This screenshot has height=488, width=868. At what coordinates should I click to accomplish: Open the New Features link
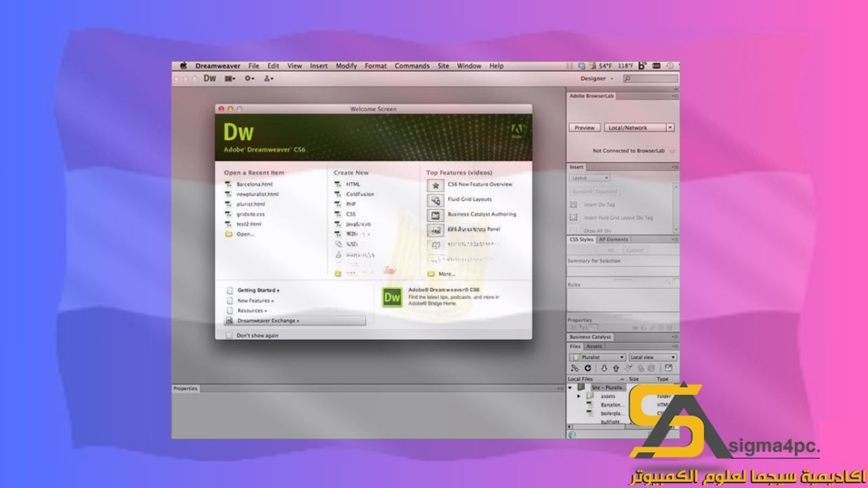[x=256, y=300]
